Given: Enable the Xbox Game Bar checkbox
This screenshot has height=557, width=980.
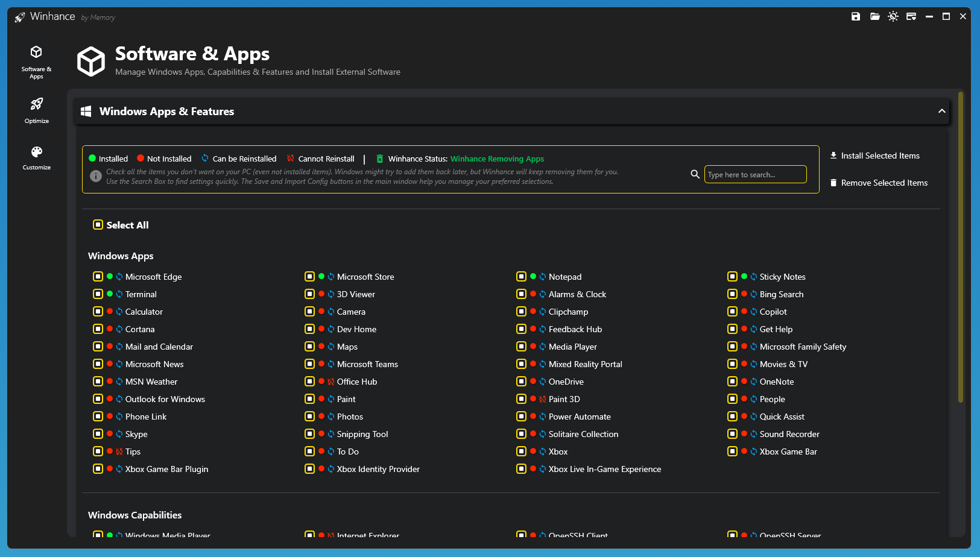Looking at the screenshot, I should pos(732,452).
